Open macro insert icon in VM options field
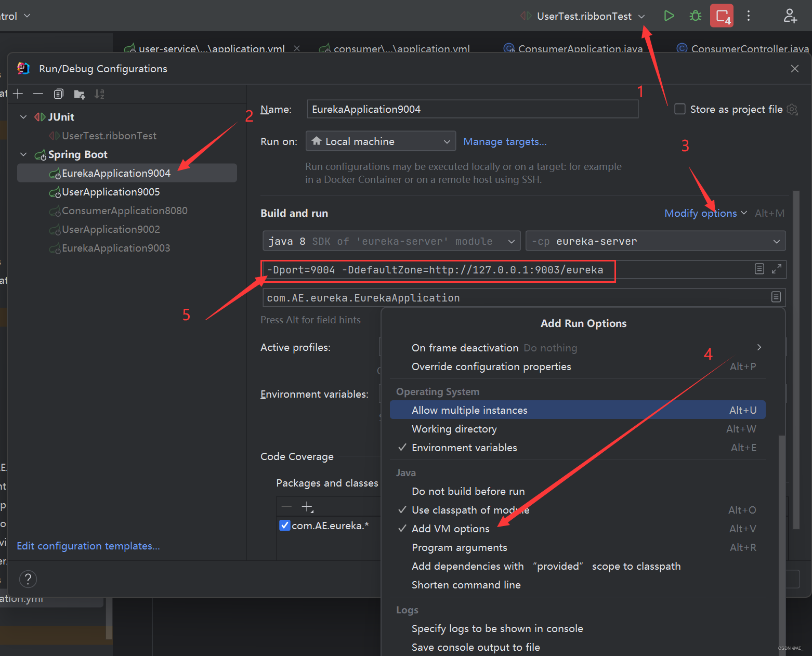Viewport: 812px width, 656px height. click(759, 269)
